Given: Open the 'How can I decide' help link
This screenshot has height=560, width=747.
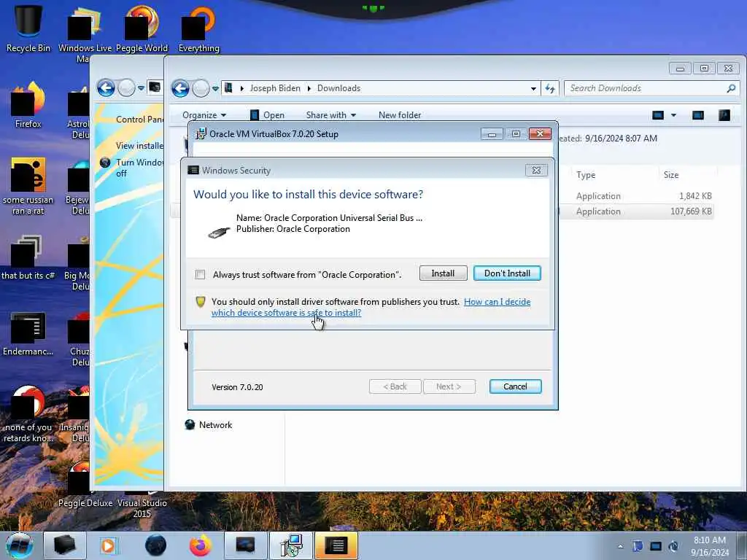Looking at the screenshot, I should [x=371, y=307].
